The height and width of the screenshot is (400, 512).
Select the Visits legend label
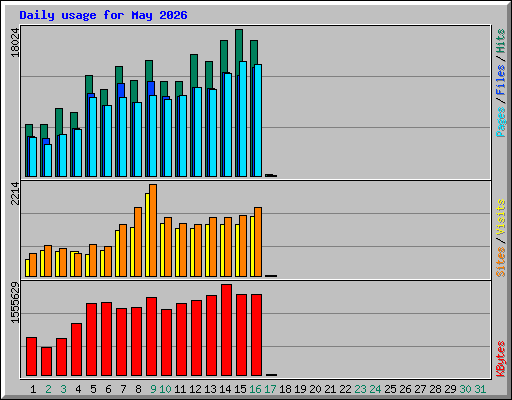500,217
